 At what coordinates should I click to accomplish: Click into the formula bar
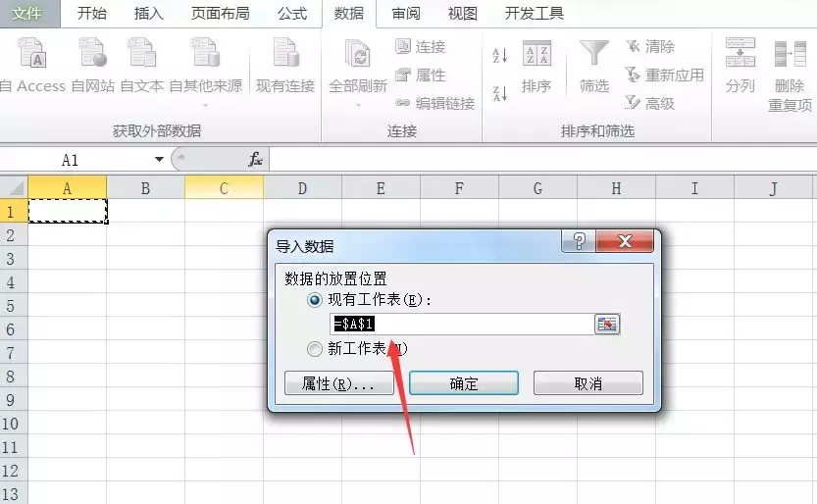(541, 159)
